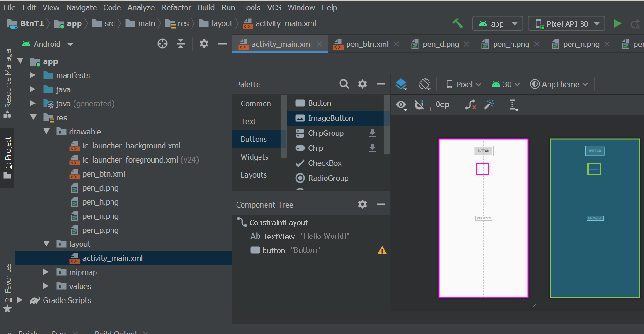Run the app with green play button
Screen dimensions: 644x334
pos(618,23)
